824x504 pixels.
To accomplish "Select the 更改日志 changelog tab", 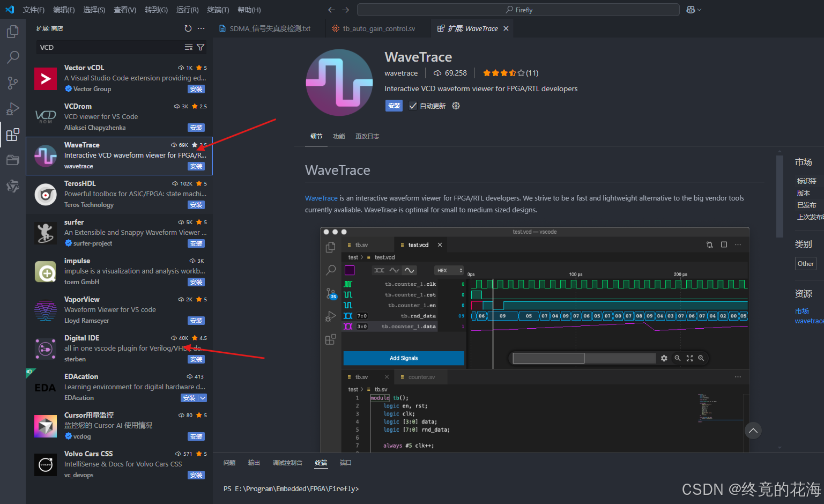I will coord(367,136).
